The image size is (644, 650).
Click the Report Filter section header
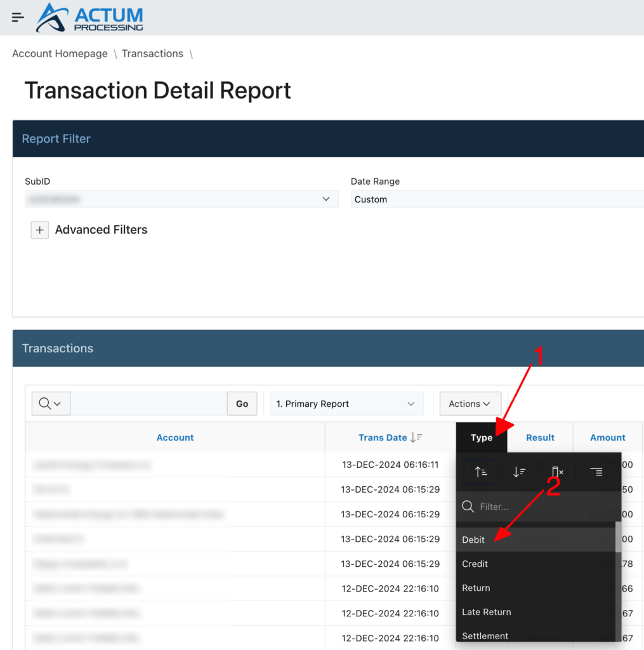click(x=328, y=138)
